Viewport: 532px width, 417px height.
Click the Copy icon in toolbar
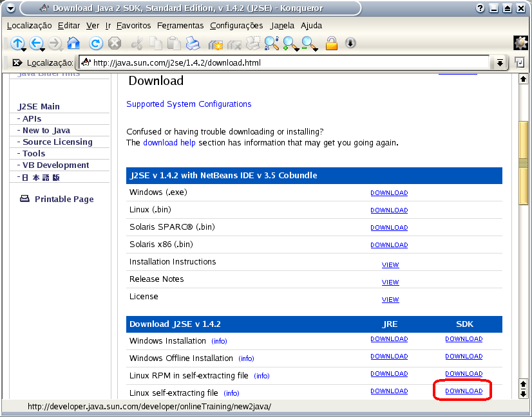click(x=156, y=43)
